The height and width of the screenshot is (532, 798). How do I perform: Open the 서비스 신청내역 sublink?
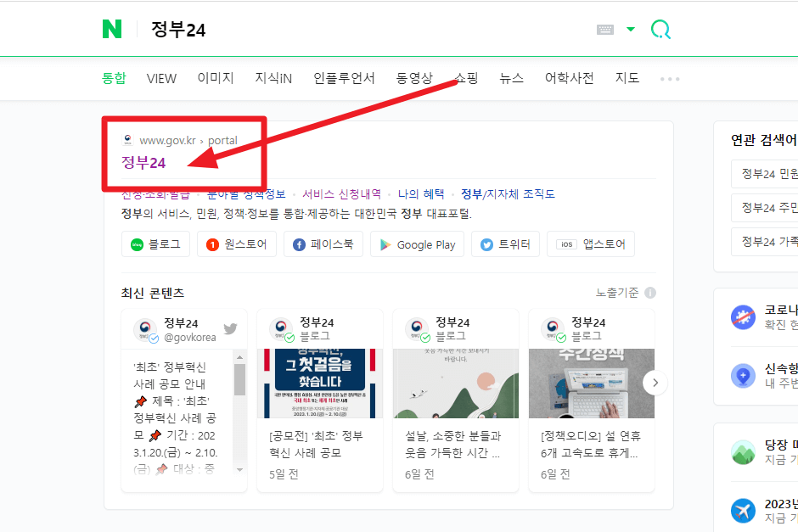(341, 193)
